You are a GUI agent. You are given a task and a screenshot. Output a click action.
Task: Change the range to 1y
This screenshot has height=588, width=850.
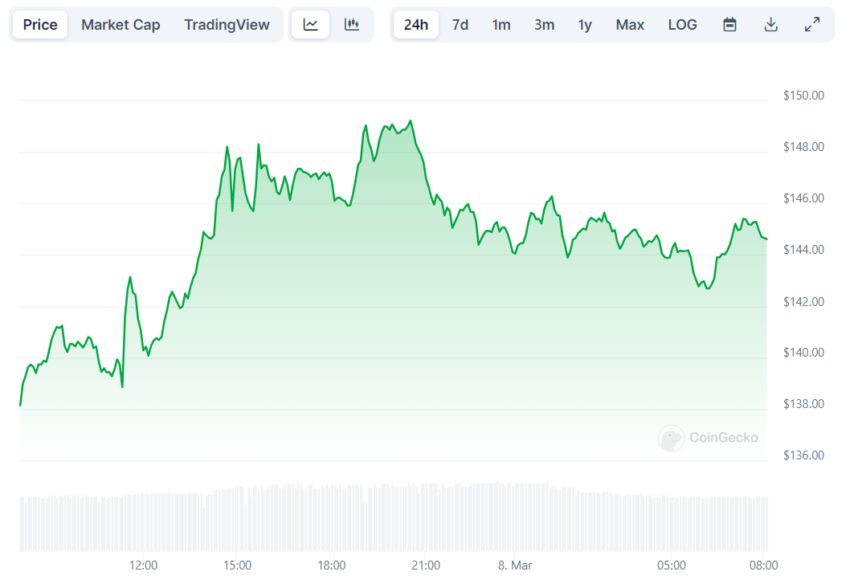585,25
